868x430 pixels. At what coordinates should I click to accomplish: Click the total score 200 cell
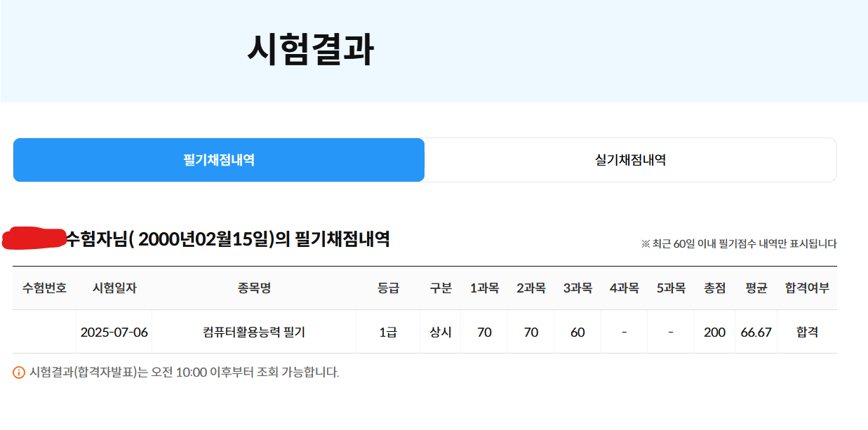click(714, 332)
